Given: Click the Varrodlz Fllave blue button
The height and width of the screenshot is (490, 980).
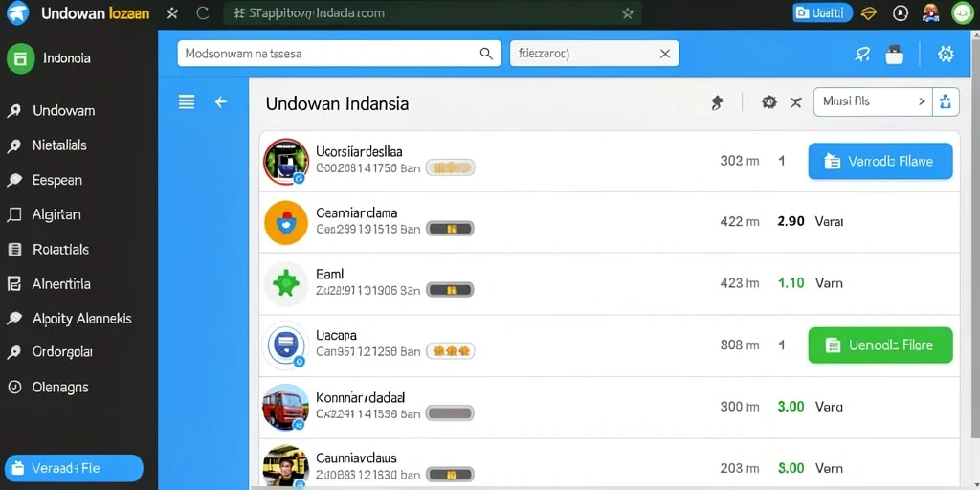Looking at the screenshot, I should pos(880,161).
